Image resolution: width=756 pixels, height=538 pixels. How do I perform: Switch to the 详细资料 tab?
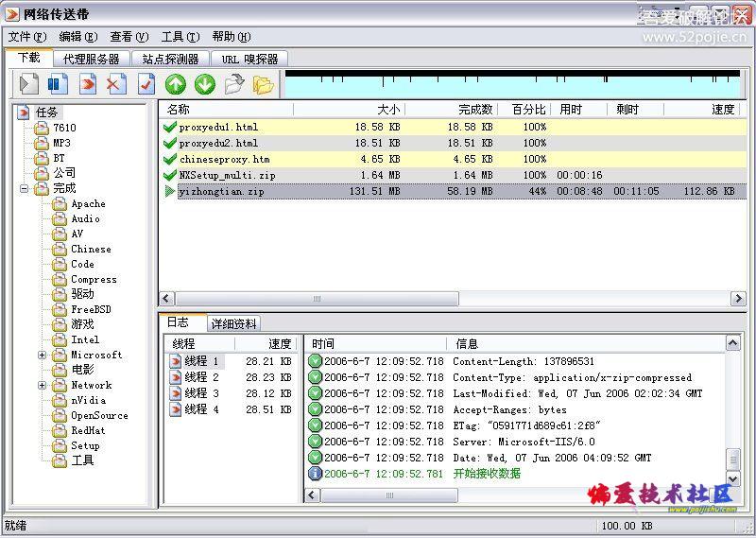pos(233,323)
